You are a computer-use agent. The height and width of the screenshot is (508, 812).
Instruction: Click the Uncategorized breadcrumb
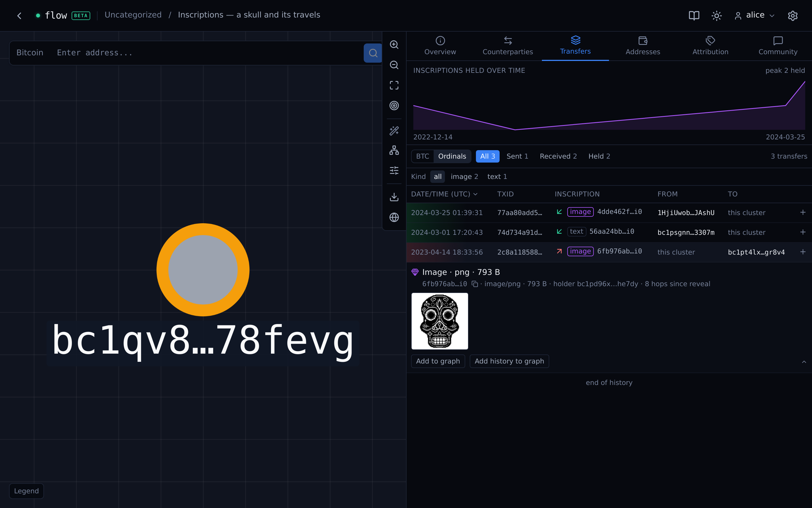(133, 15)
